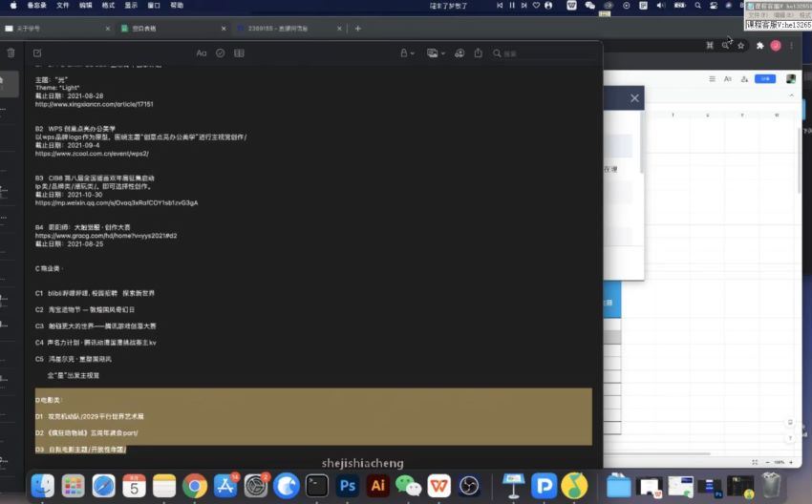812x504 pixels.
Task: Open the 编辑 menu in menu bar
Action: point(85,5)
